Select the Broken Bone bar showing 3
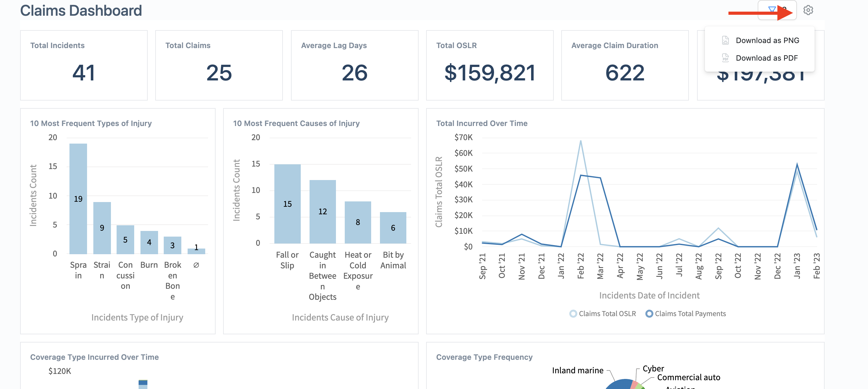 pos(173,245)
